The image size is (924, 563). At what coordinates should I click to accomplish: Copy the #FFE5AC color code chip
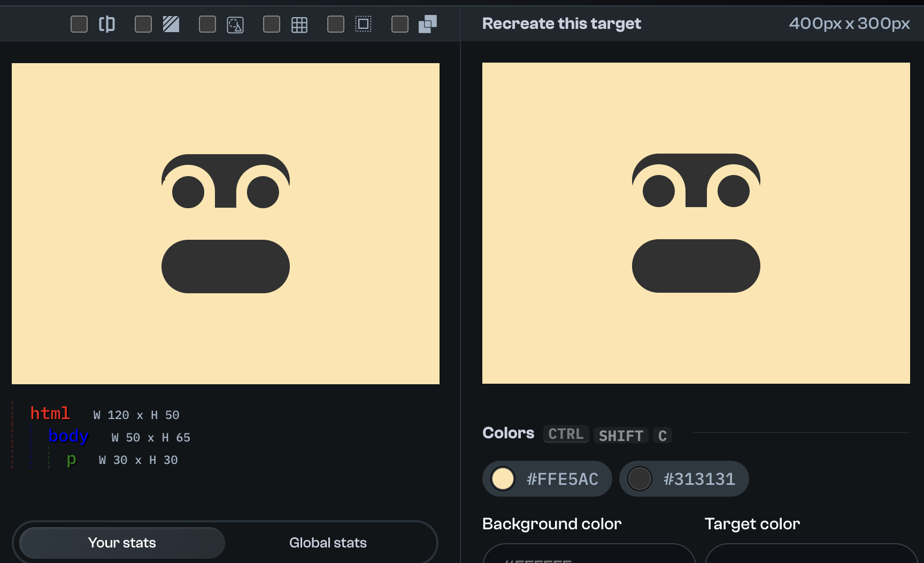(562, 479)
